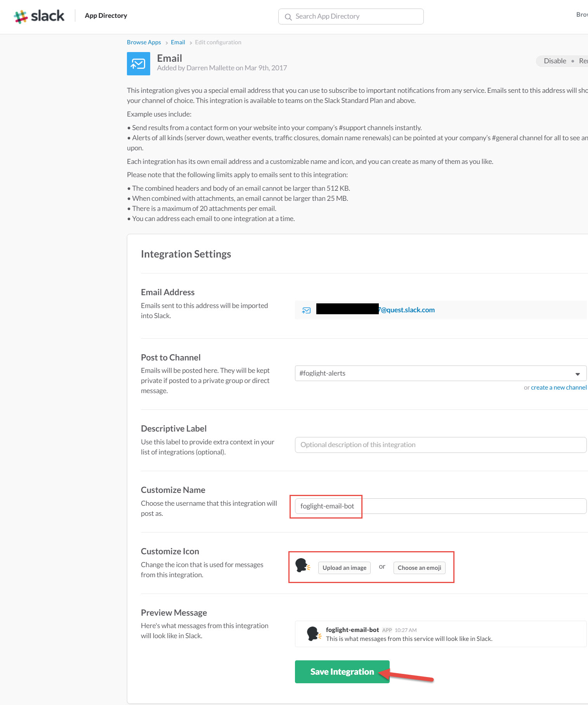Screen dimensions: 588x705
Task: Click the envelope icon beside email address
Action: pyautogui.click(x=306, y=310)
